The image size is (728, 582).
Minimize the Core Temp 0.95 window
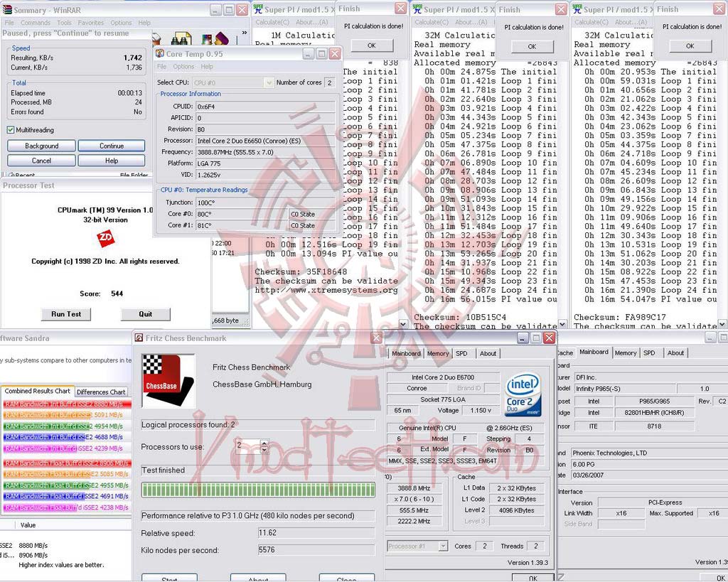click(309, 54)
